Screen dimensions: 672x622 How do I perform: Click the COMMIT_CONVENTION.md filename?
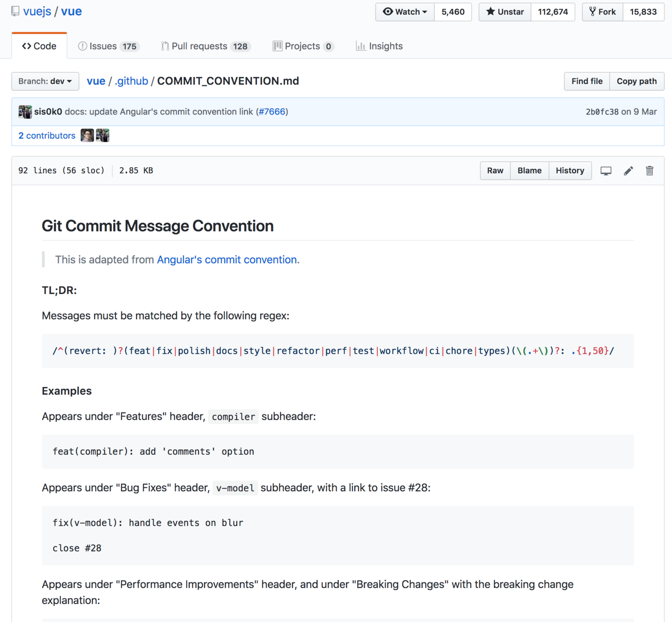(228, 81)
